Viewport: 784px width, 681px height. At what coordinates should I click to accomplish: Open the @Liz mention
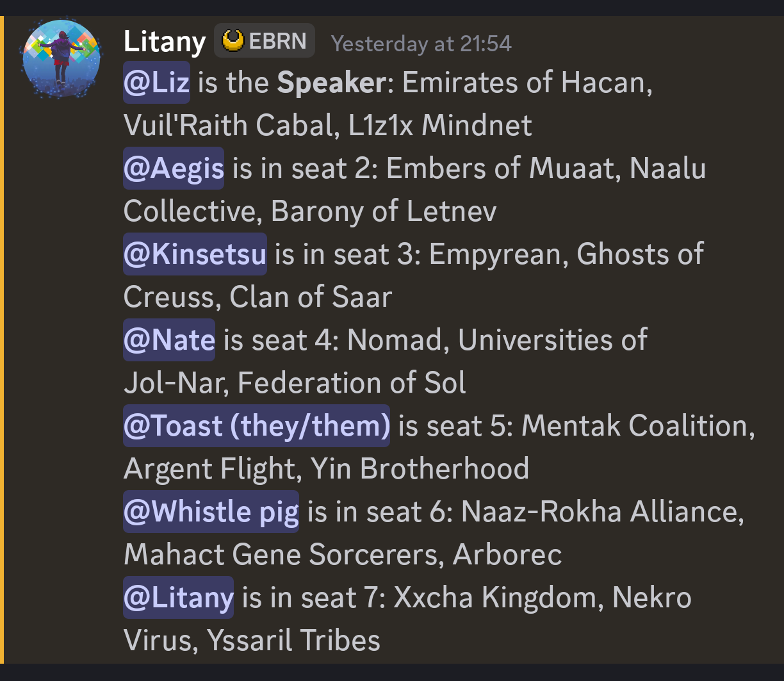tap(156, 84)
